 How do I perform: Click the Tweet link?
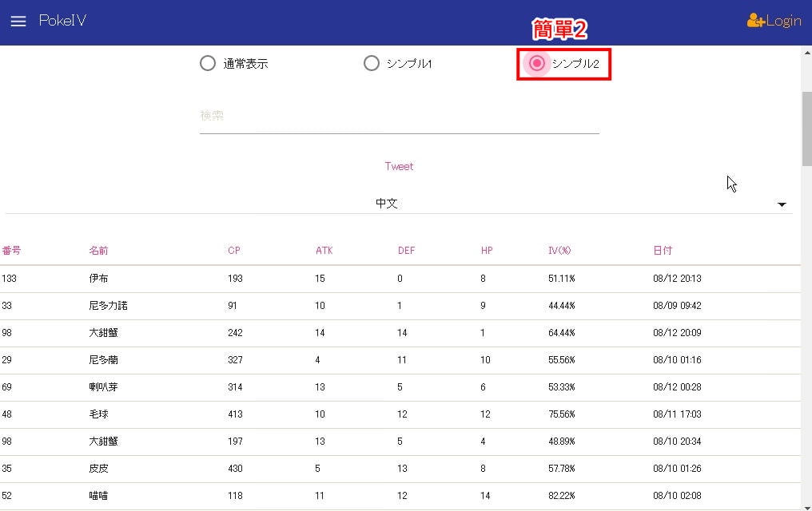tap(399, 166)
